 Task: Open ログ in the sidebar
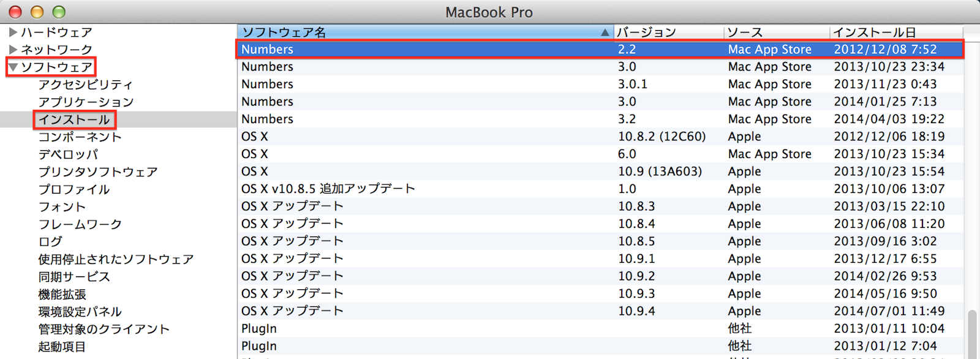tap(50, 241)
